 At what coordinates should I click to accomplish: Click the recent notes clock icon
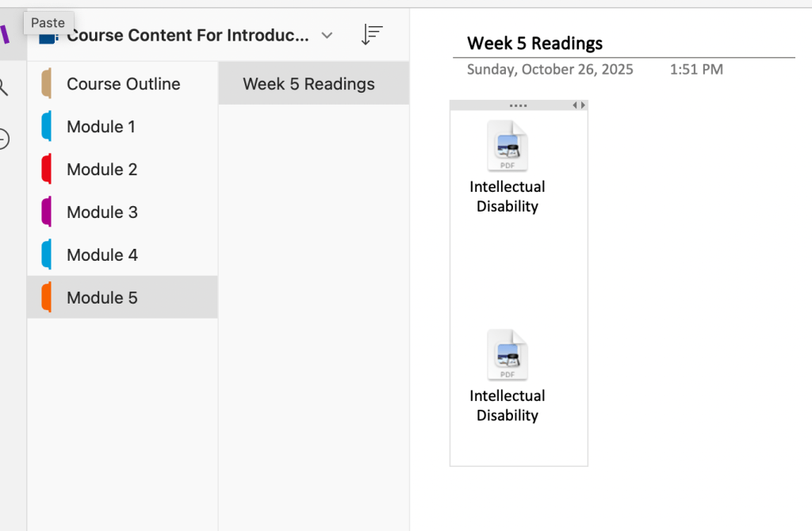pos(4,139)
